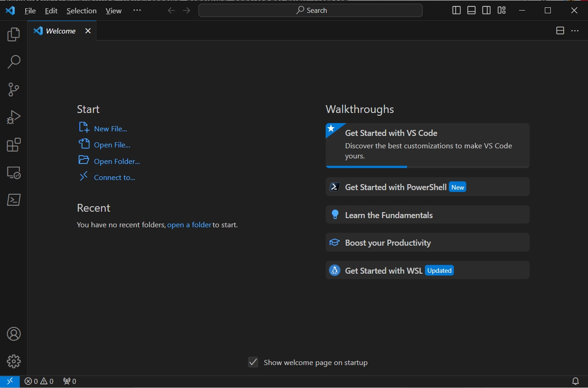Open the Manage gear icon

click(x=13, y=361)
